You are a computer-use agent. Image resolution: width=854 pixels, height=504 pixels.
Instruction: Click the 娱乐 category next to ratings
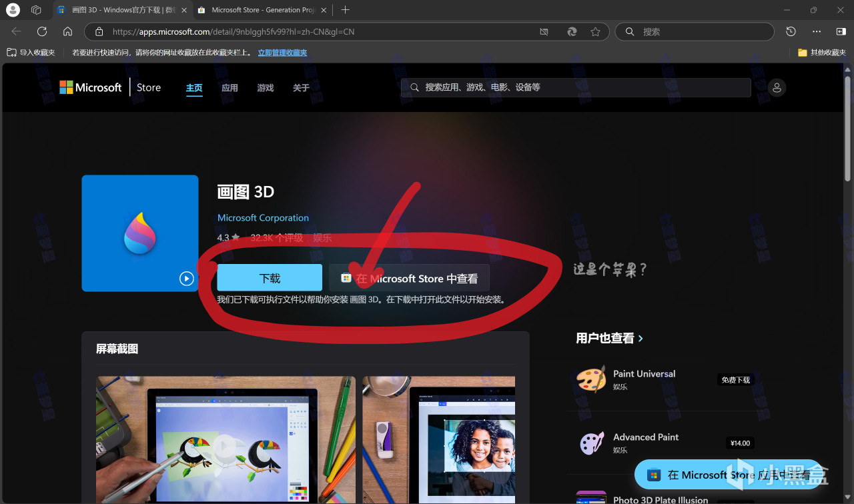322,237
